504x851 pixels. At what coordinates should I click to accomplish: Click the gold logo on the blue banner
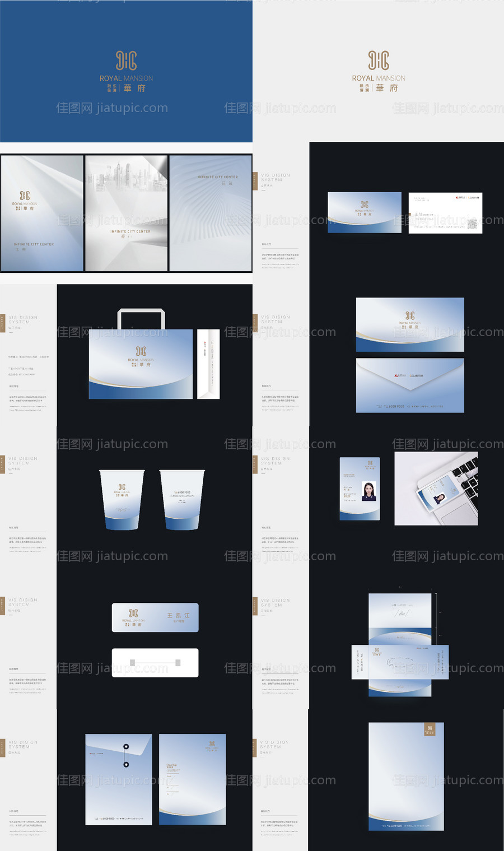[126, 61]
